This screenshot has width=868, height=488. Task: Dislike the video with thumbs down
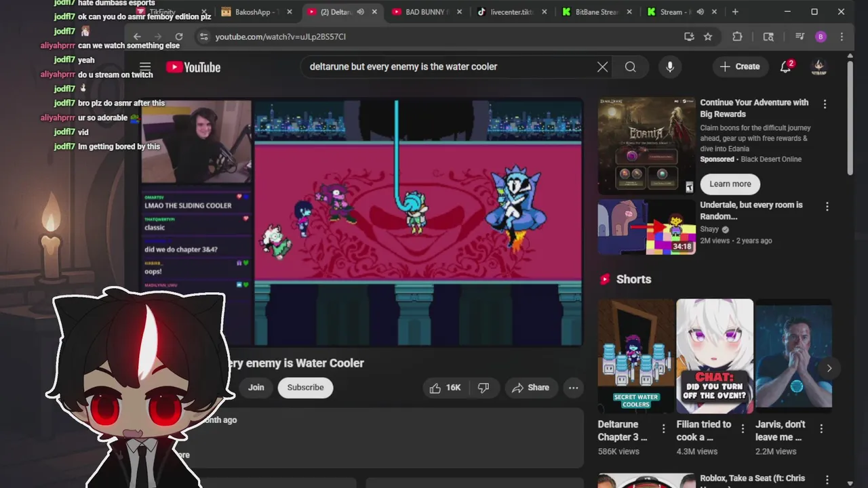coord(484,388)
